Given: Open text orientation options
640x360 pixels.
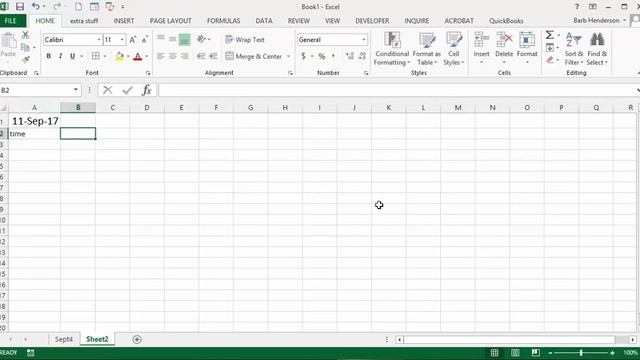Looking at the screenshot, I should (x=202, y=39).
